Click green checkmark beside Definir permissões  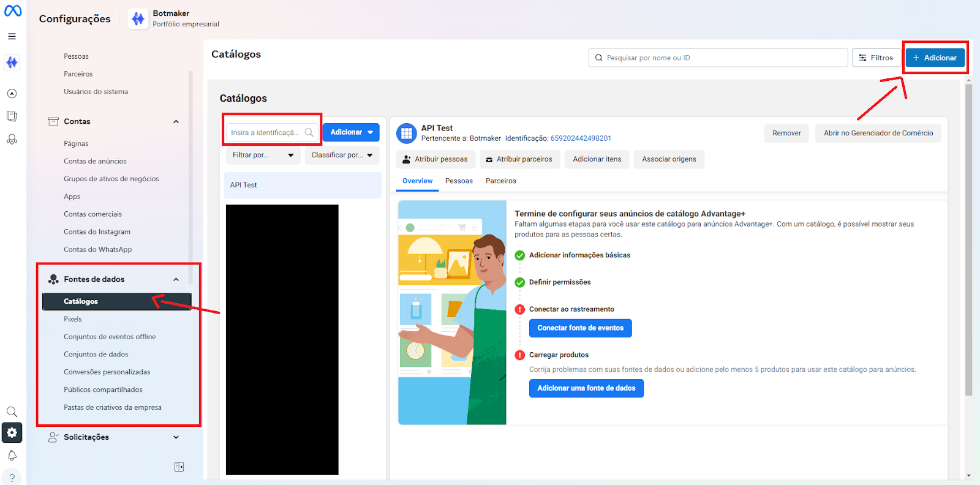(520, 282)
